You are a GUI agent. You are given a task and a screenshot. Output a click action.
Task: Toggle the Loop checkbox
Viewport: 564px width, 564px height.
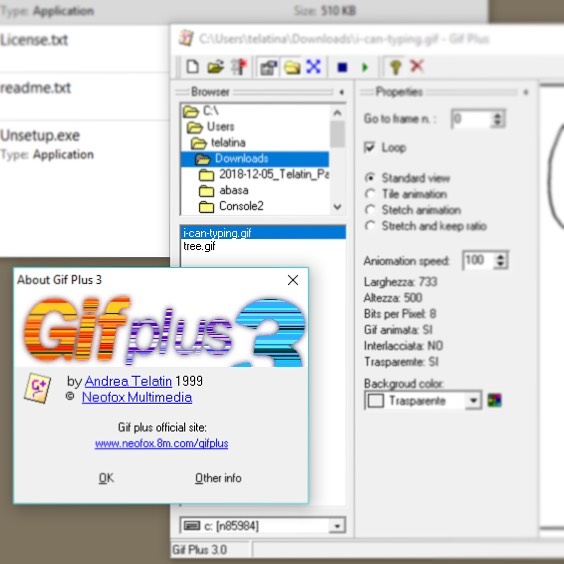click(x=369, y=147)
